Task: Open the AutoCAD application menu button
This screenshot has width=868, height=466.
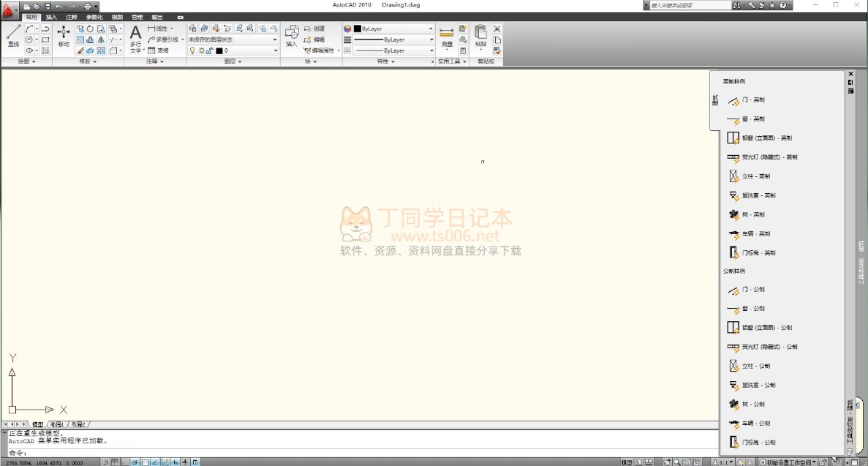Action: (x=9, y=9)
